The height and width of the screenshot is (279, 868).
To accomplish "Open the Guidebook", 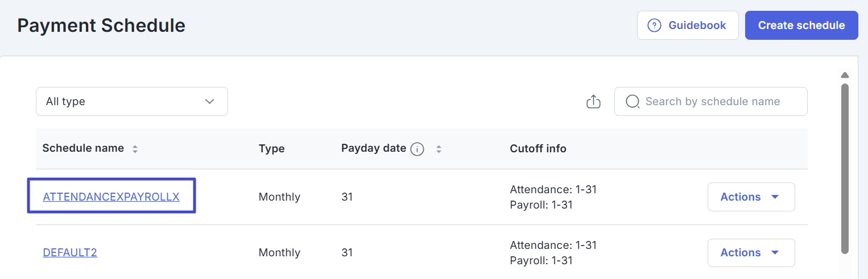I will [688, 26].
